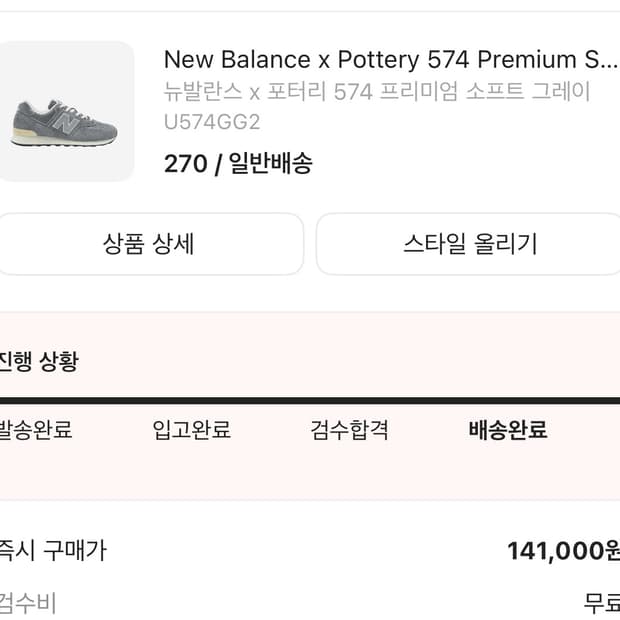
Task: Open 상품 상세 product details
Action: pos(148,243)
